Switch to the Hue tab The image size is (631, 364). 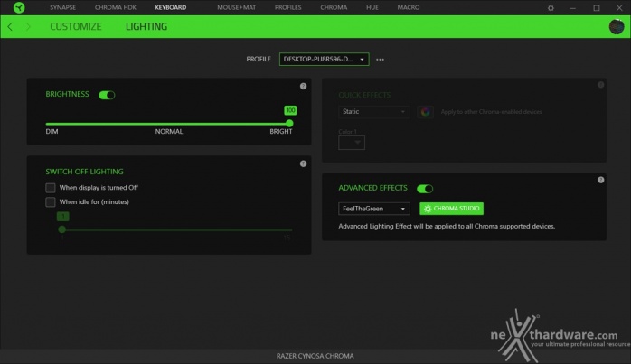pos(372,7)
